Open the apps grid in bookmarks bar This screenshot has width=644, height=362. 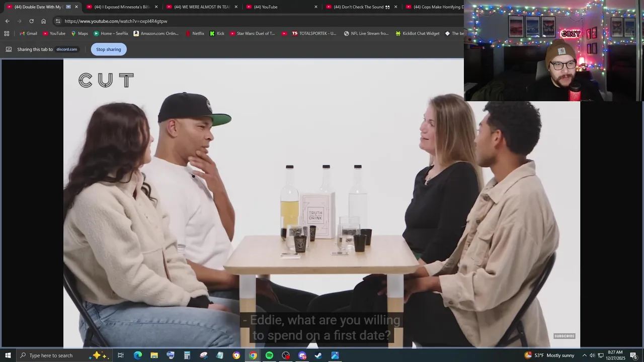coord(7,34)
